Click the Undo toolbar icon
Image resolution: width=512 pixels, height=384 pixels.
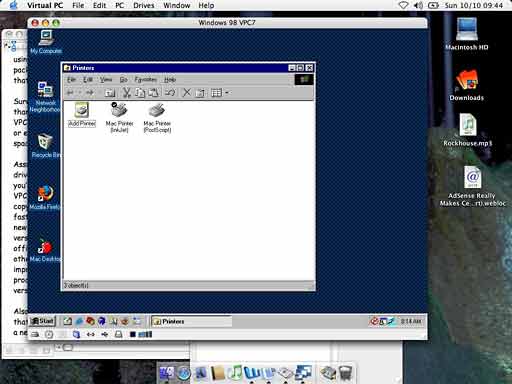pos(170,92)
